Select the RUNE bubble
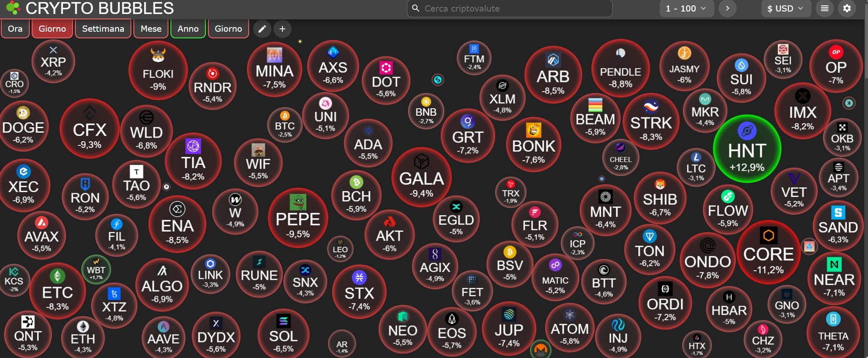 [259, 274]
